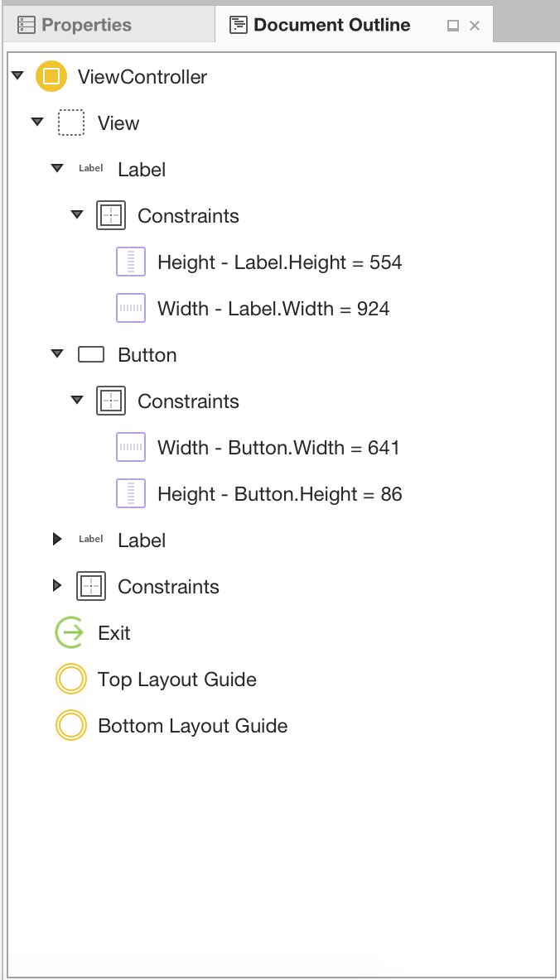Maximize the Document Outline panel

(x=453, y=26)
